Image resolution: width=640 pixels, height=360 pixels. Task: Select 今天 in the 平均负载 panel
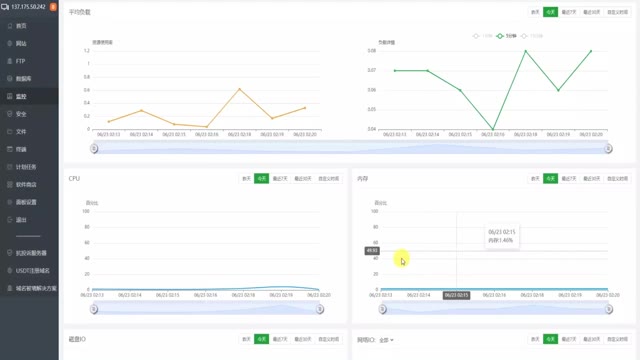[x=550, y=12]
